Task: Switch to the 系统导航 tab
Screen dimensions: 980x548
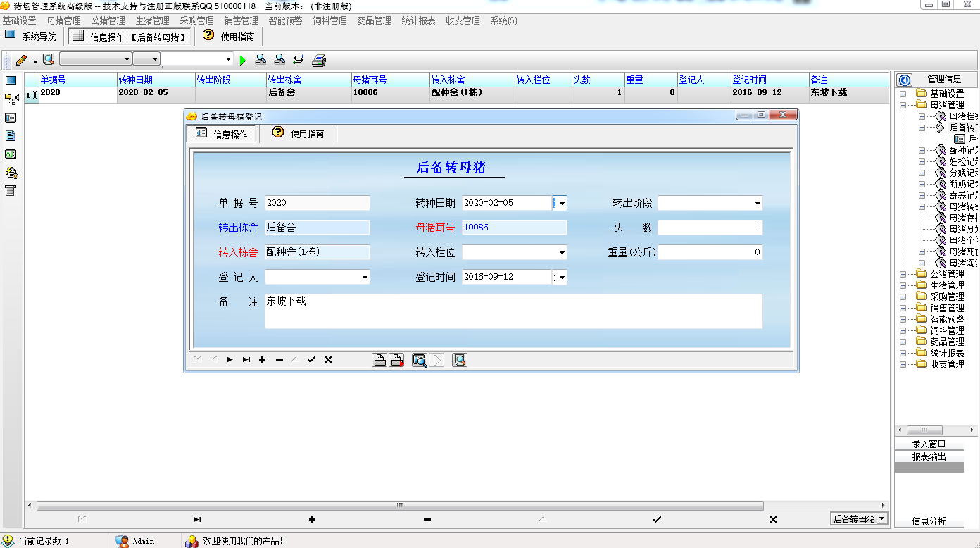Action: (31, 36)
